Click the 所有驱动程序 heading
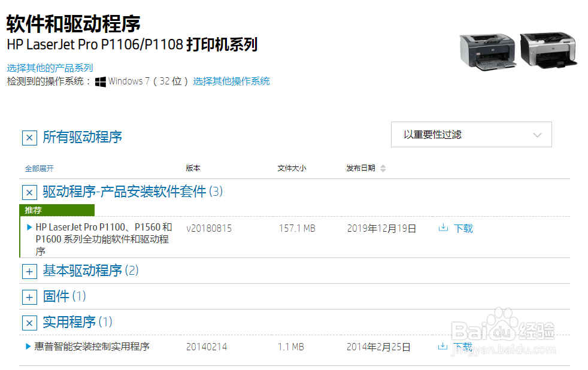Image resolution: width=588 pixels, height=370 pixels. point(83,137)
